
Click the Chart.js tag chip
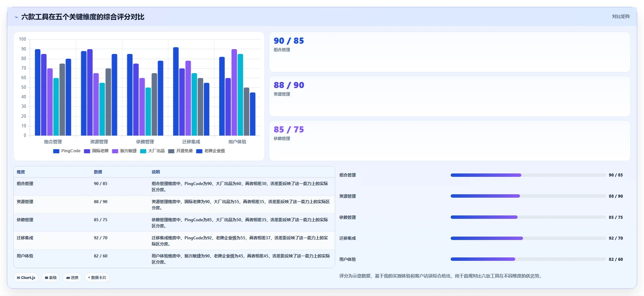26,278
